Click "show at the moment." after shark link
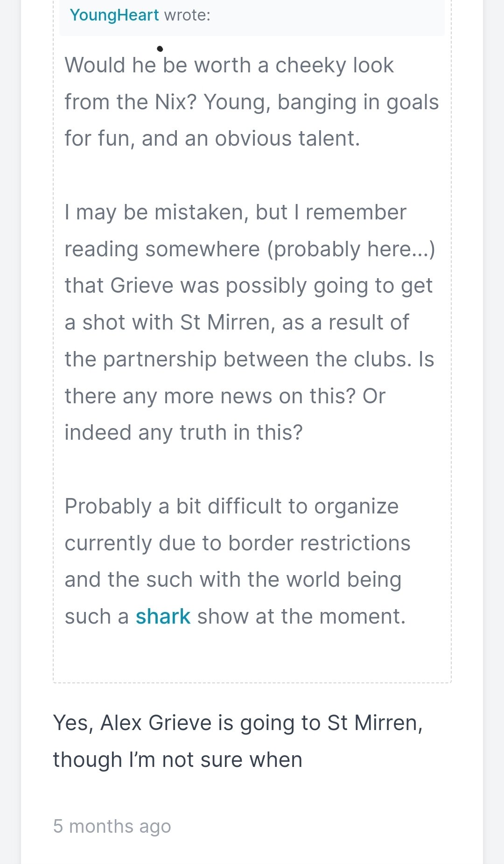The image size is (504, 864). 301,616
